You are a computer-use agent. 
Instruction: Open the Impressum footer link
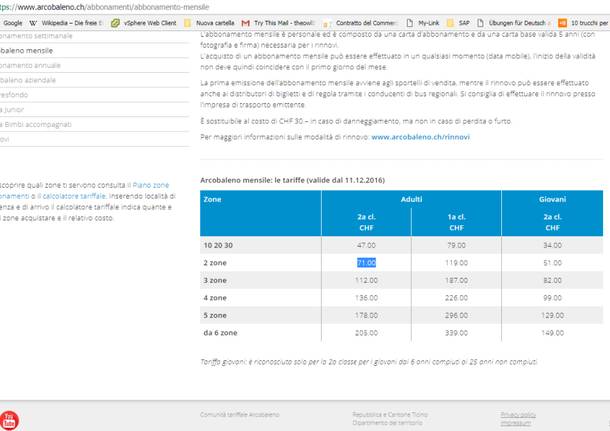516,423
